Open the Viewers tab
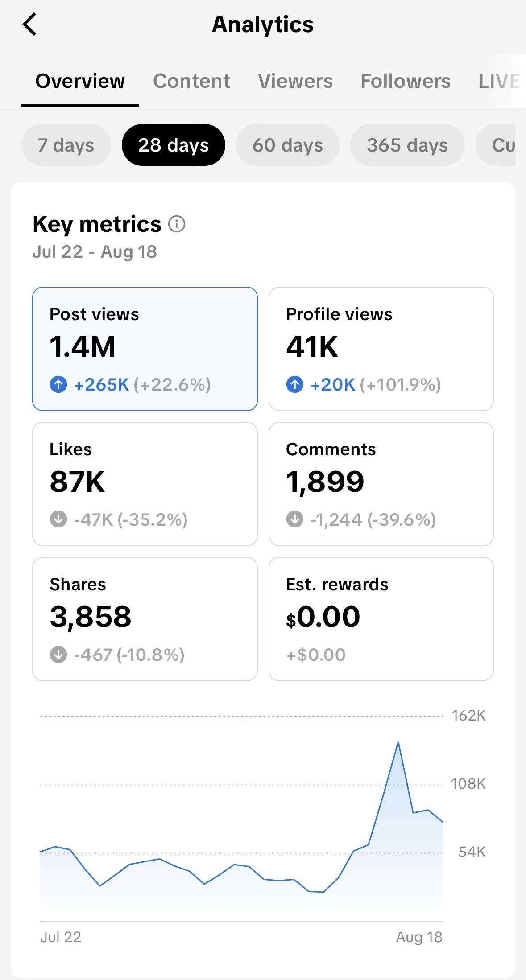This screenshot has width=526, height=980. click(295, 81)
